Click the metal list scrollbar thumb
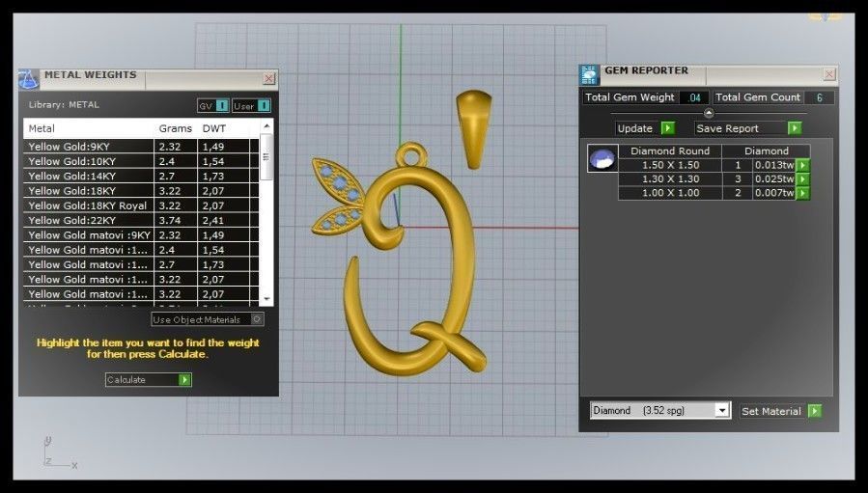 click(x=266, y=157)
